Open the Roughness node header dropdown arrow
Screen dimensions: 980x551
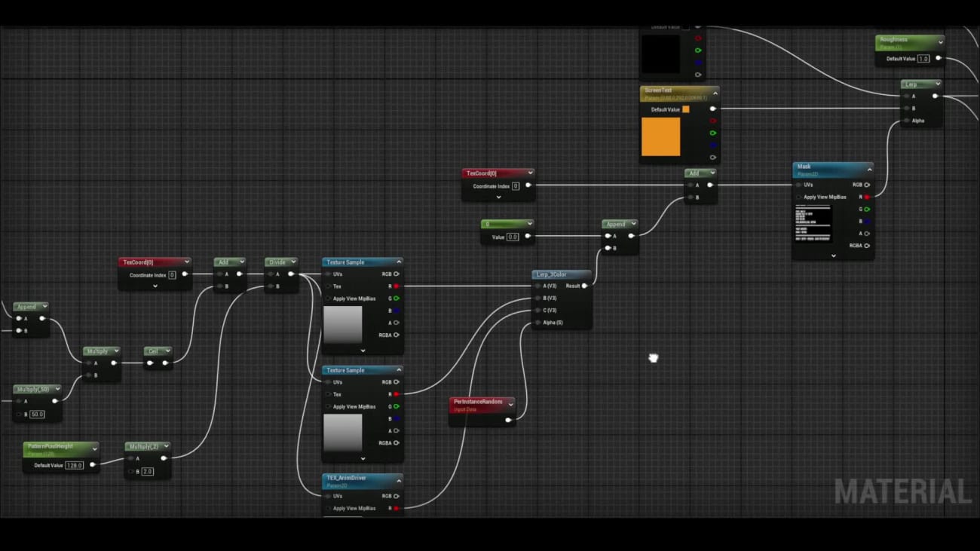tap(939, 42)
